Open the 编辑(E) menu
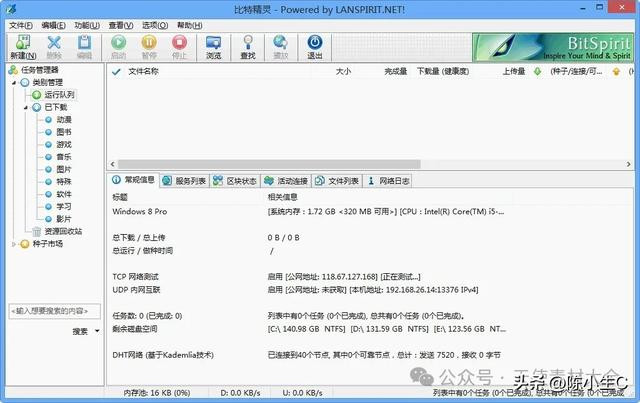The image size is (640, 403). click(53, 25)
